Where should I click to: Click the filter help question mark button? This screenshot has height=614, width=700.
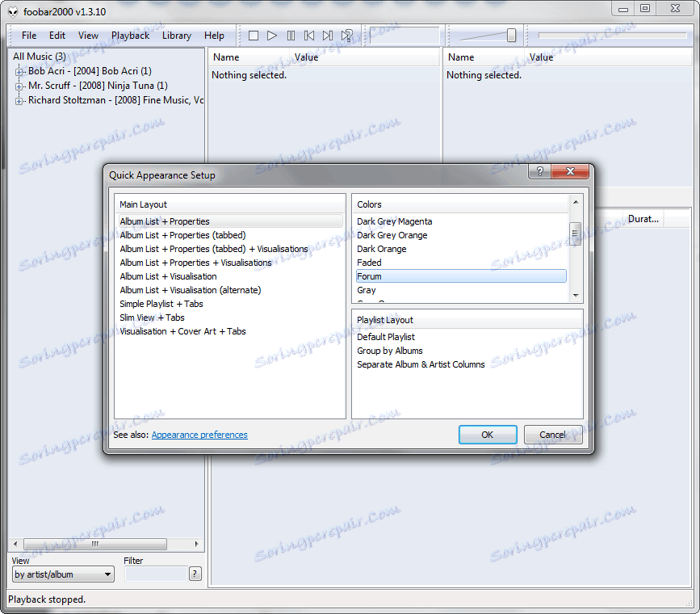pos(195,574)
